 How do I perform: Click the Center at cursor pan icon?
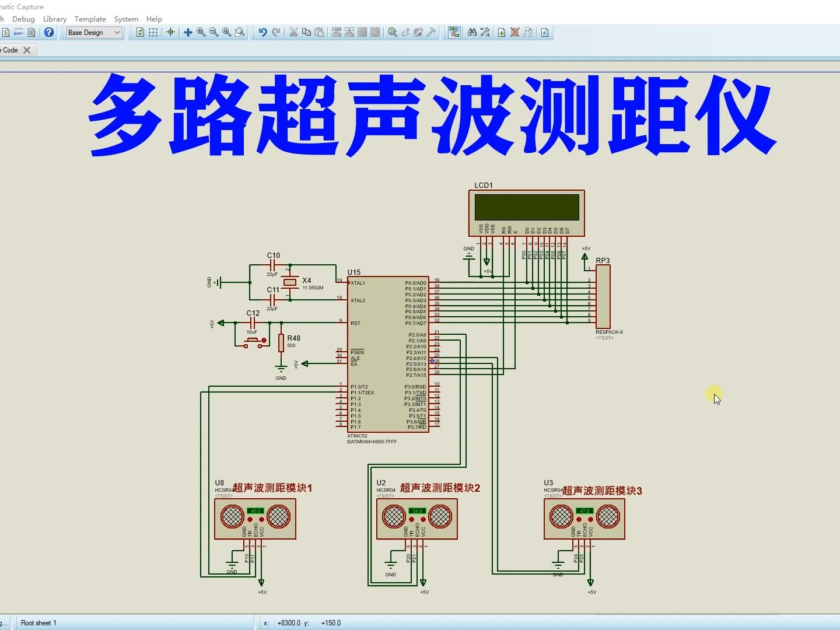pos(188,33)
